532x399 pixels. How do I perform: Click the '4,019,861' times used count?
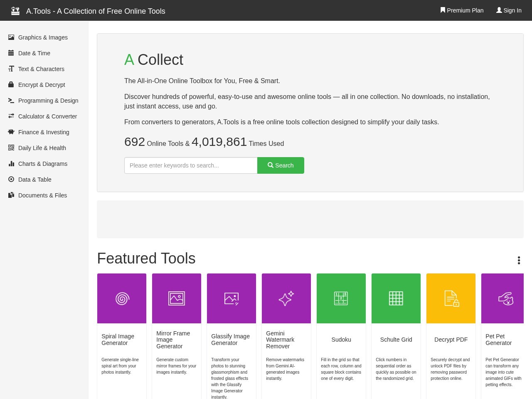point(219,142)
